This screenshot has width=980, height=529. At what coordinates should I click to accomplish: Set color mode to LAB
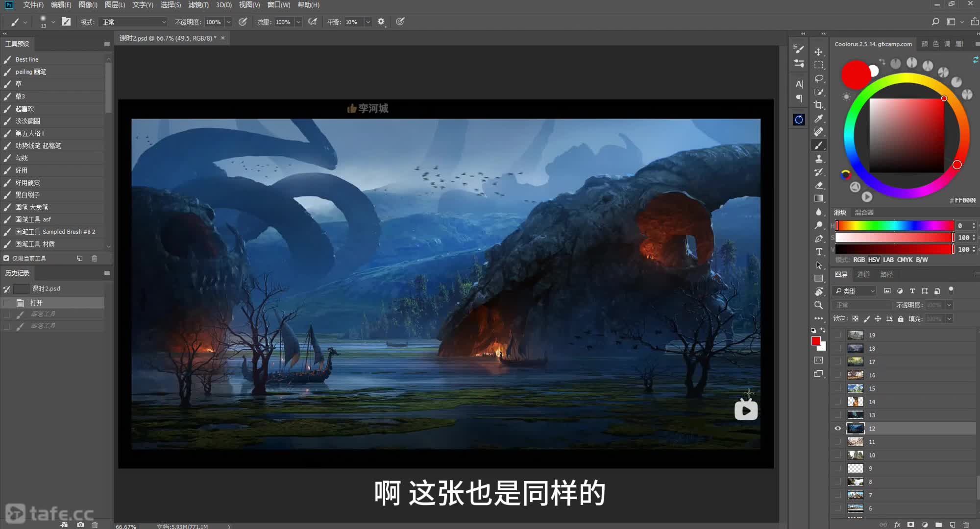pos(888,260)
